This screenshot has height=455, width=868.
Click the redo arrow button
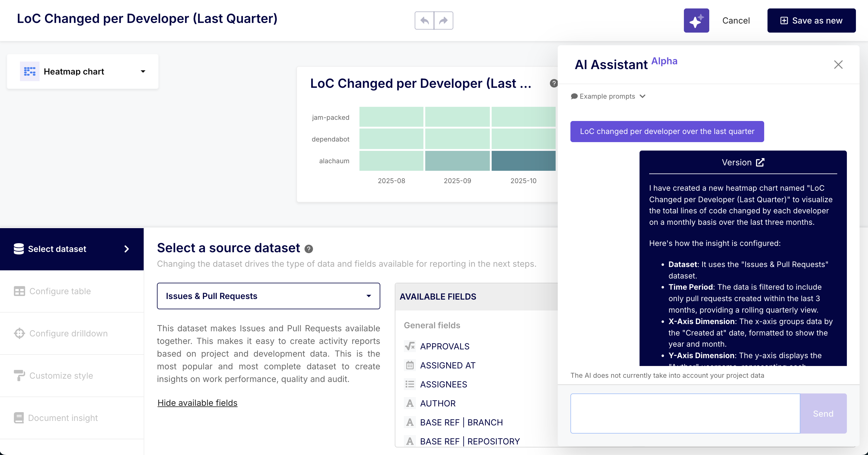tap(443, 21)
